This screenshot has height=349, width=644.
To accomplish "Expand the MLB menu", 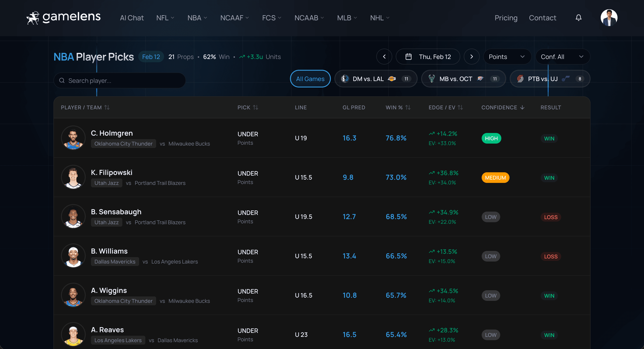I will point(347,18).
